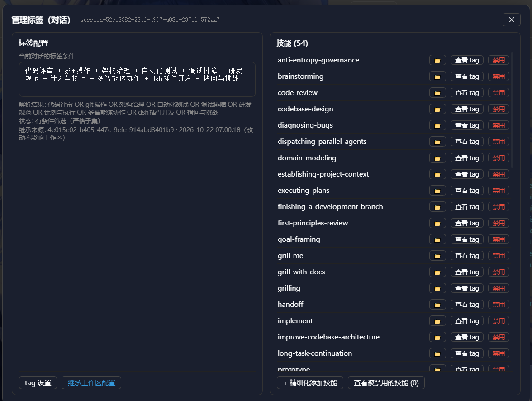Disable the grill-with-docs skill
The width and height of the screenshot is (532, 401).
499,272
